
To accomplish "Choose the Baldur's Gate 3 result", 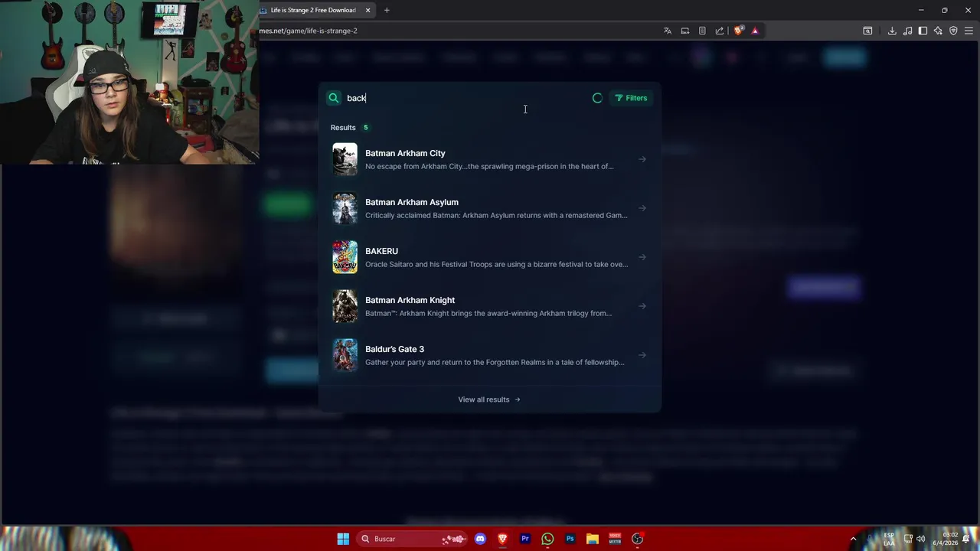I will tap(490, 355).
